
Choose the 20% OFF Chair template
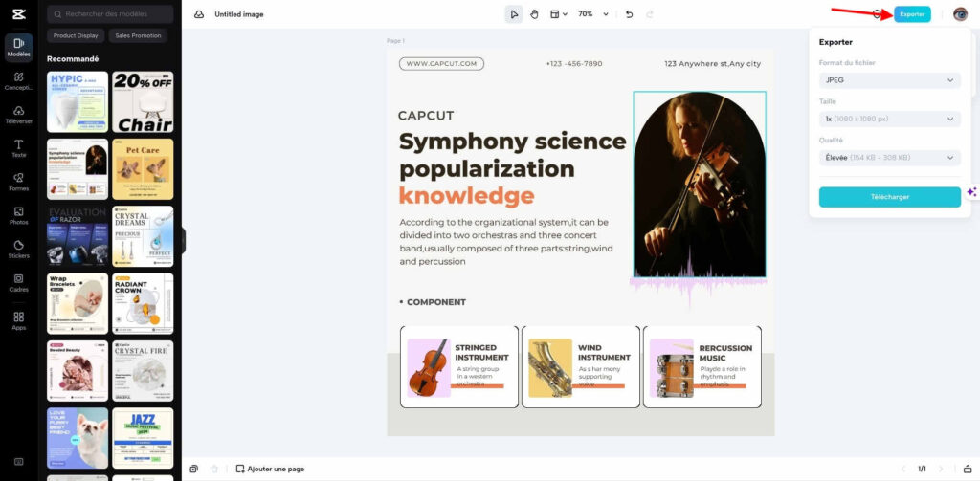143,101
